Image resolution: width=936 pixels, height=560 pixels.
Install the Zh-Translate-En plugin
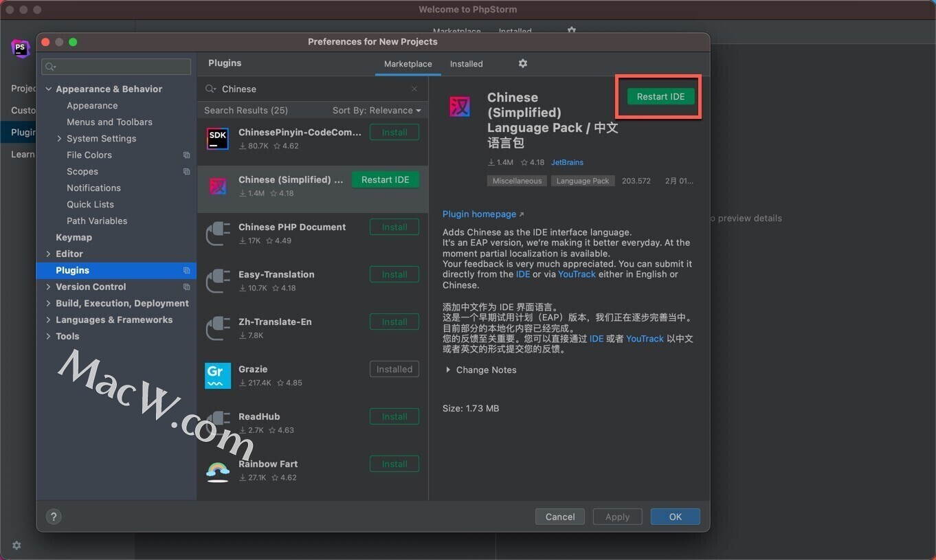tap(394, 322)
